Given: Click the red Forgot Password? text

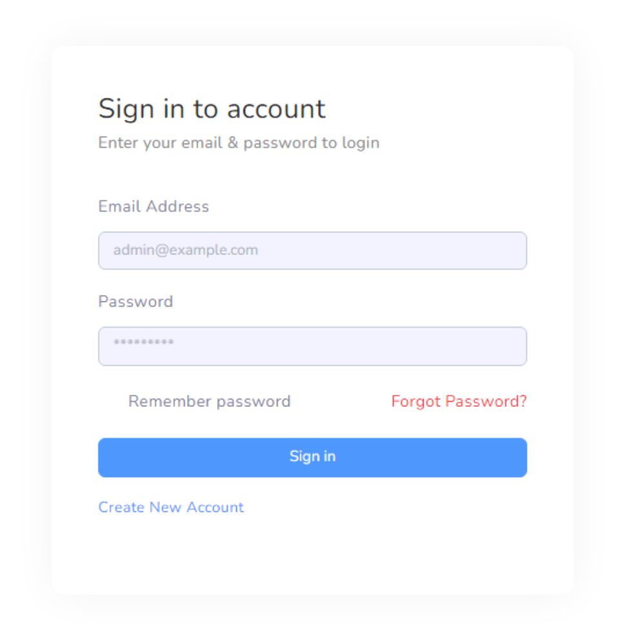Looking at the screenshot, I should coord(459,401).
